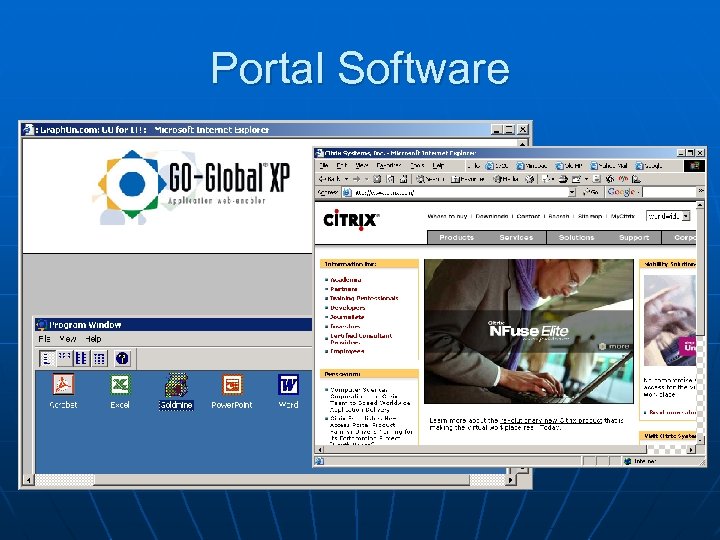Open the Tools menu in Citrix browser

tap(417, 166)
